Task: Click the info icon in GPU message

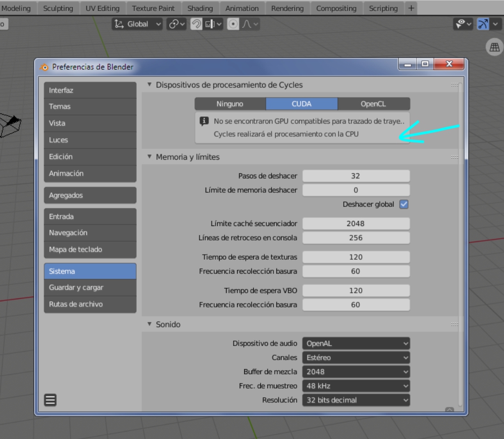Action: (x=204, y=121)
